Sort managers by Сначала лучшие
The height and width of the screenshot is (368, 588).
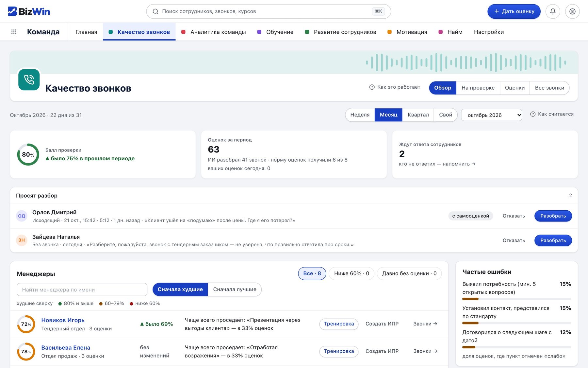pos(235,289)
